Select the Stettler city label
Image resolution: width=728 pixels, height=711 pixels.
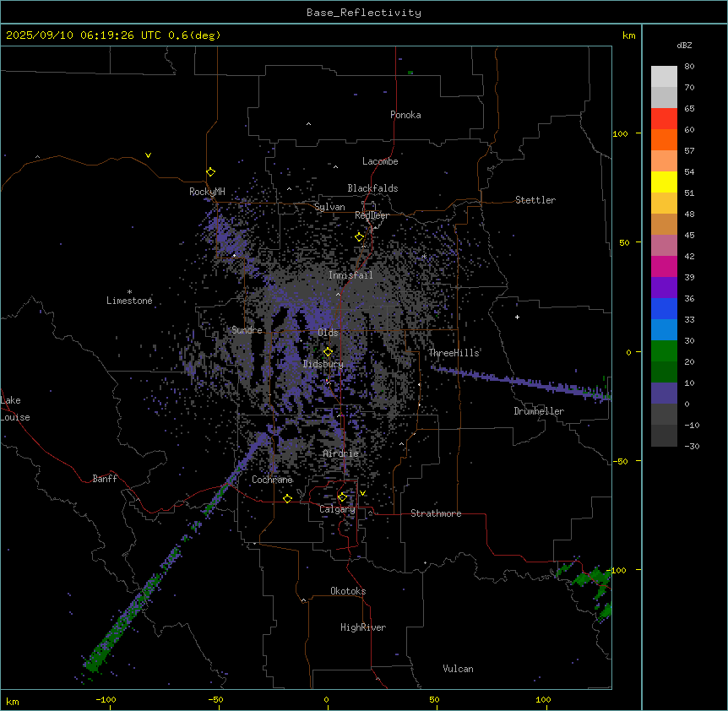(x=535, y=200)
